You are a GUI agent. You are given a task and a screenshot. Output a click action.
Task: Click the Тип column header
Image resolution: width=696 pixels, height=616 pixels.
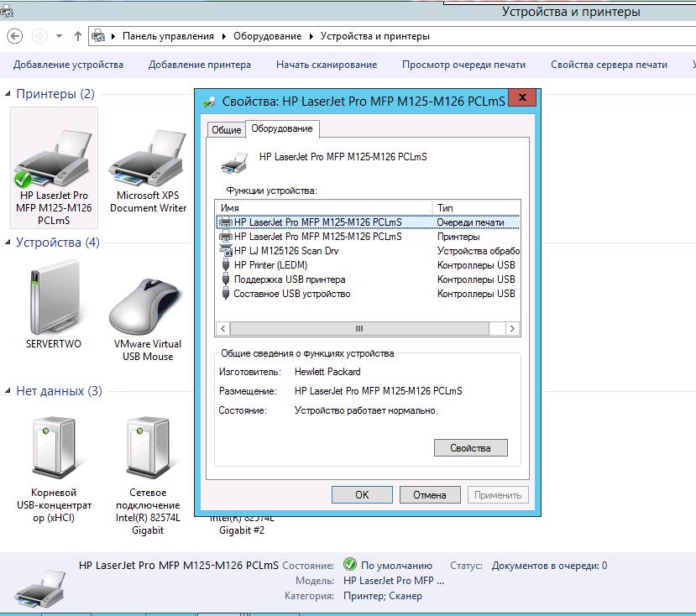point(476,207)
